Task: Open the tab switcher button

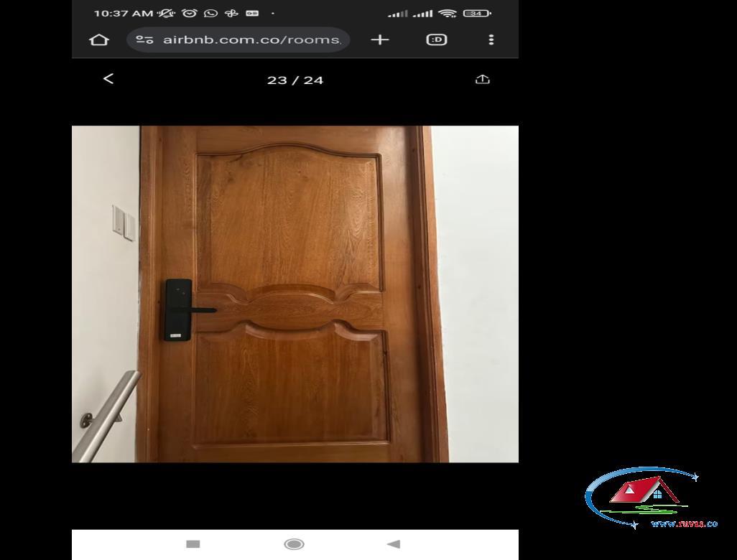Action: (437, 40)
